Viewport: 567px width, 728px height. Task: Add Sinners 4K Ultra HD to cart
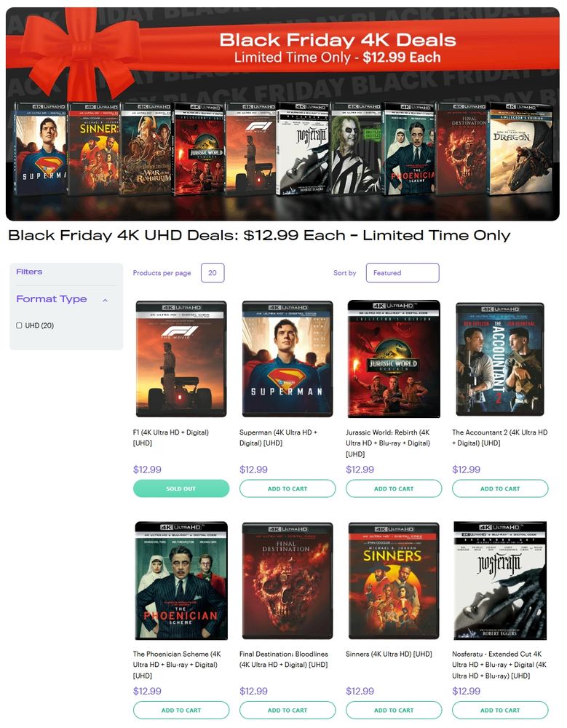[x=394, y=711]
